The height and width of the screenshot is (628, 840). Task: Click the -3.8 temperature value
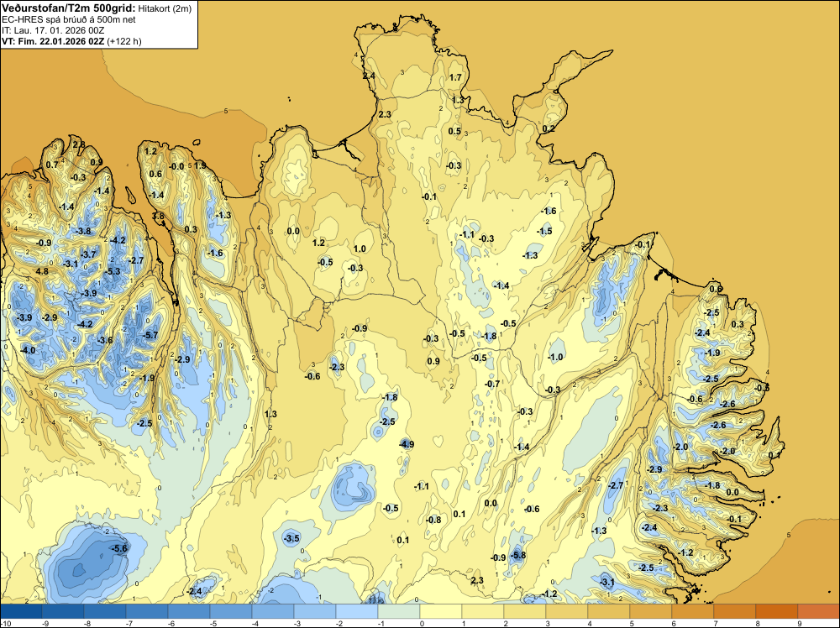click(x=83, y=231)
